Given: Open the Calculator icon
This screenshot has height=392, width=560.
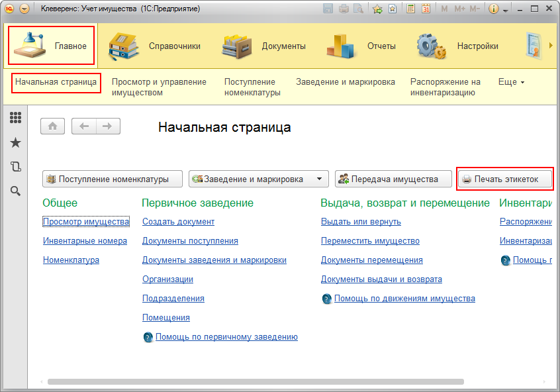Looking at the screenshot, I should coord(410,9).
